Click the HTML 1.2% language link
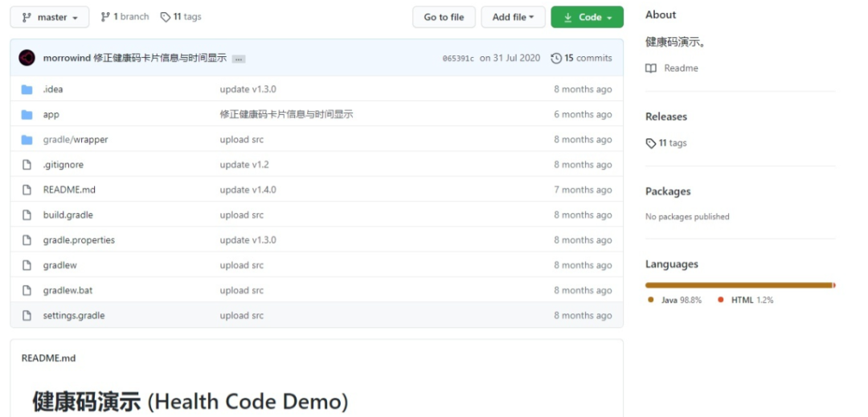Screen dimensions: 868x417 pyautogui.click(x=752, y=300)
